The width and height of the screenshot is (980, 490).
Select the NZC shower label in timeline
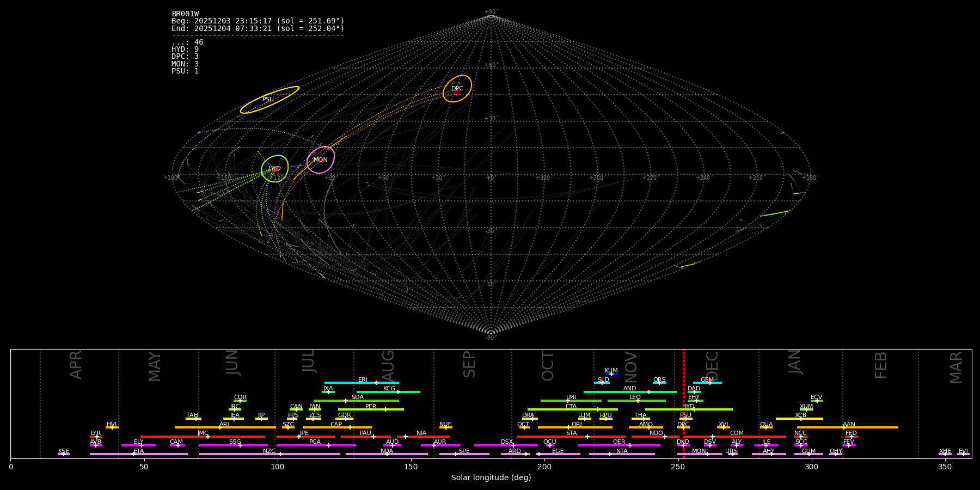point(269,451)
